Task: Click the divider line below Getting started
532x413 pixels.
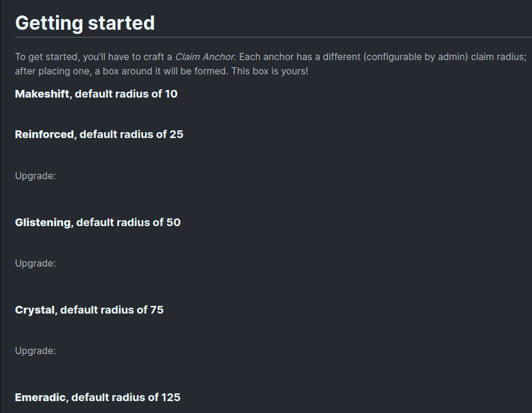Action: pyautogui.click(x=274, y=37)
